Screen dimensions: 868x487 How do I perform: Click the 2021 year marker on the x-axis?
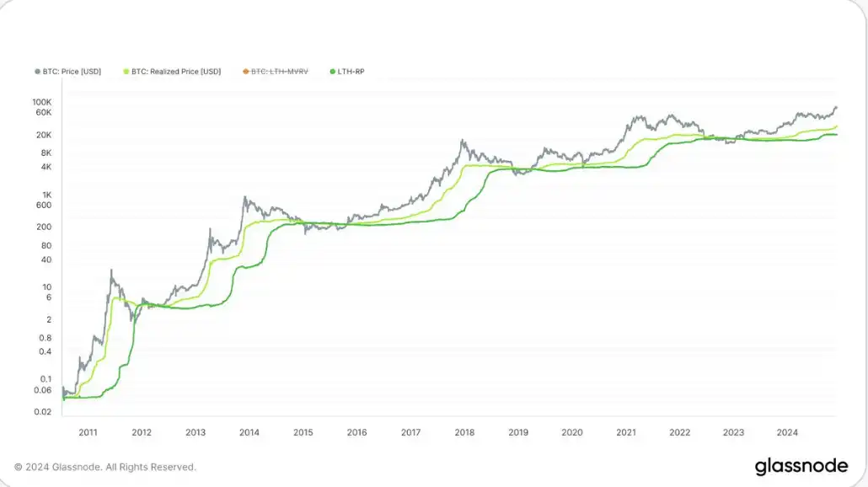(626, 432)
